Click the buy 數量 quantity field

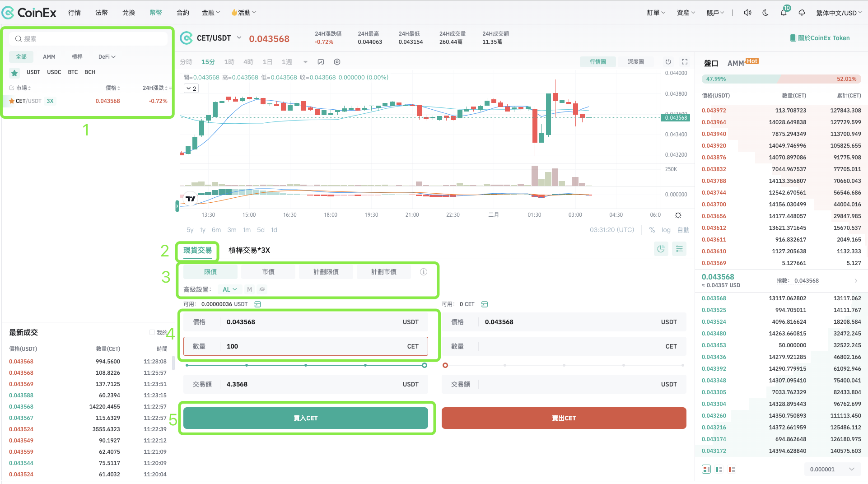coord(306,346)
